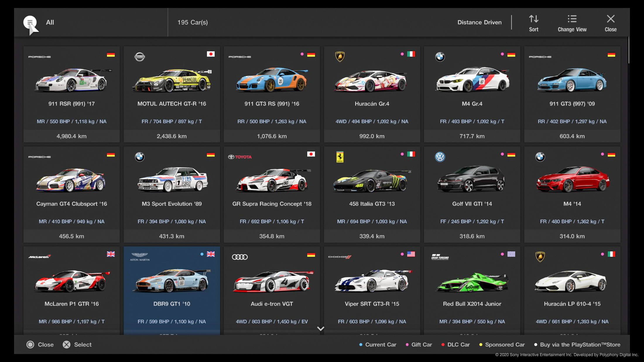
Task: Click the blue Current Car legend dot
Action: tap(361, 345)
